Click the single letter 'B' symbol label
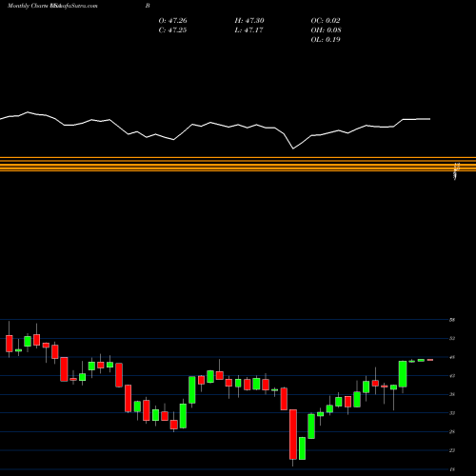476x476 pixels. coord(148,6)
